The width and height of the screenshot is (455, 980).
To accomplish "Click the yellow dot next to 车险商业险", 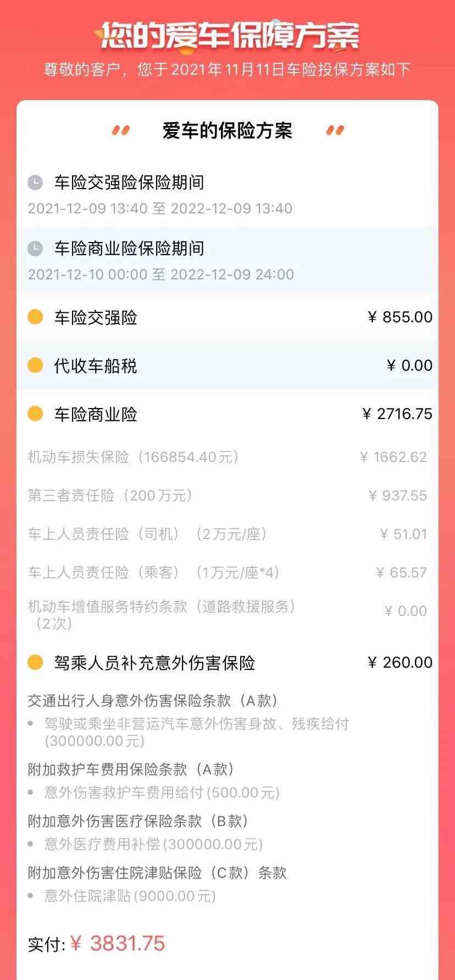I will click(x=35, y=414).
